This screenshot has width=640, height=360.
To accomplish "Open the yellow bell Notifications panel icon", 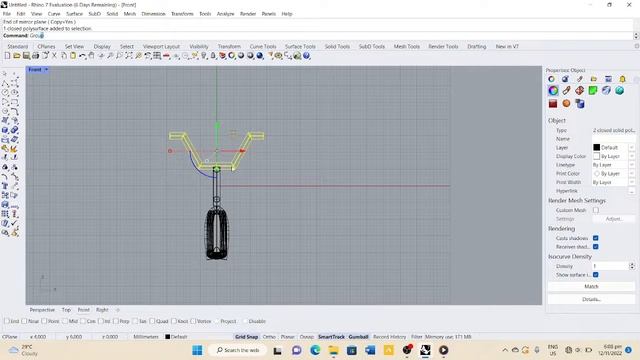I will click(622, 79).
